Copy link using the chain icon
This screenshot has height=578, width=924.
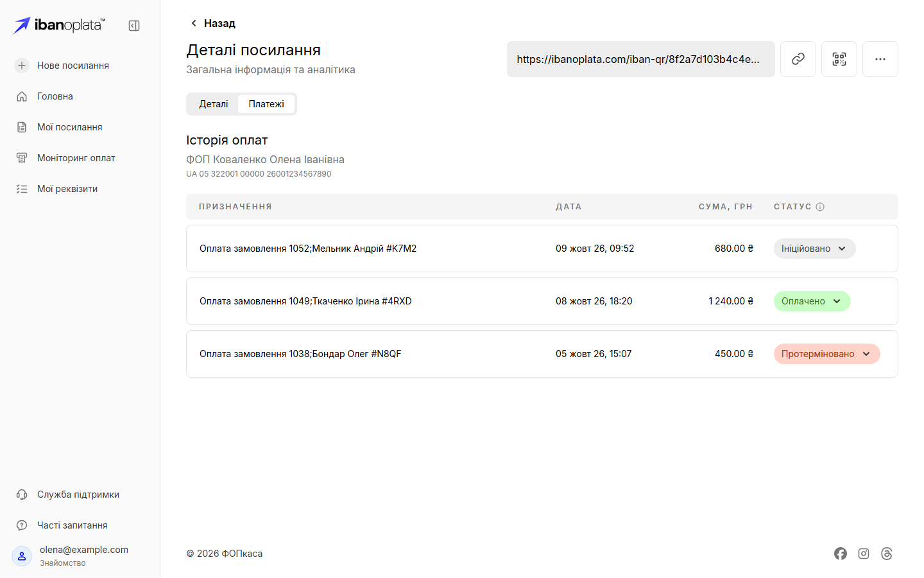tap(798, 59)
